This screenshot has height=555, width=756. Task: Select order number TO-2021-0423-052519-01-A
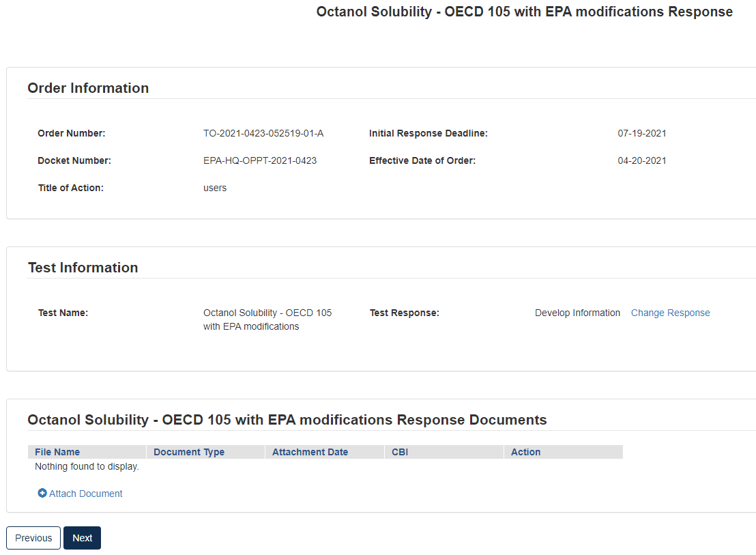pos(263,133)
